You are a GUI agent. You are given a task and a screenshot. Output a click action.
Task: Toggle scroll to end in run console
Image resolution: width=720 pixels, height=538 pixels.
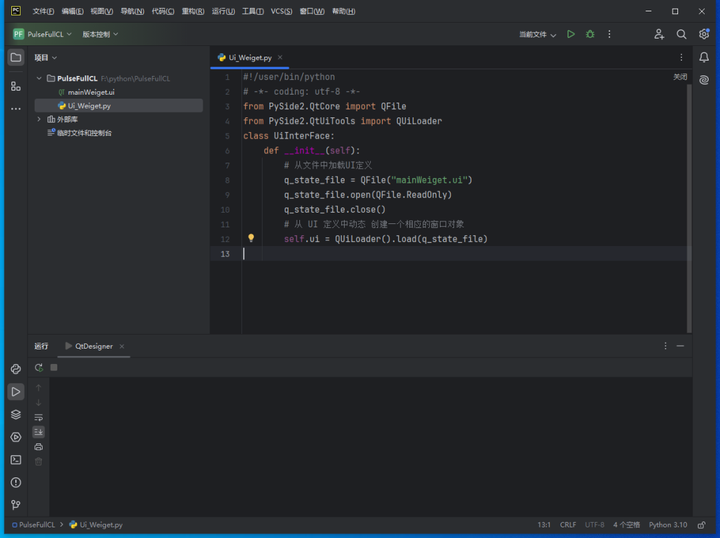(x=39, y=432)
